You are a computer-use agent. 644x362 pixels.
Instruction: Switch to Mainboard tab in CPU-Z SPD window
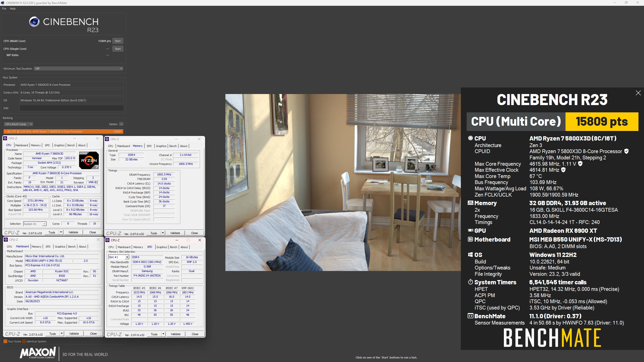[x=124, y=247]
